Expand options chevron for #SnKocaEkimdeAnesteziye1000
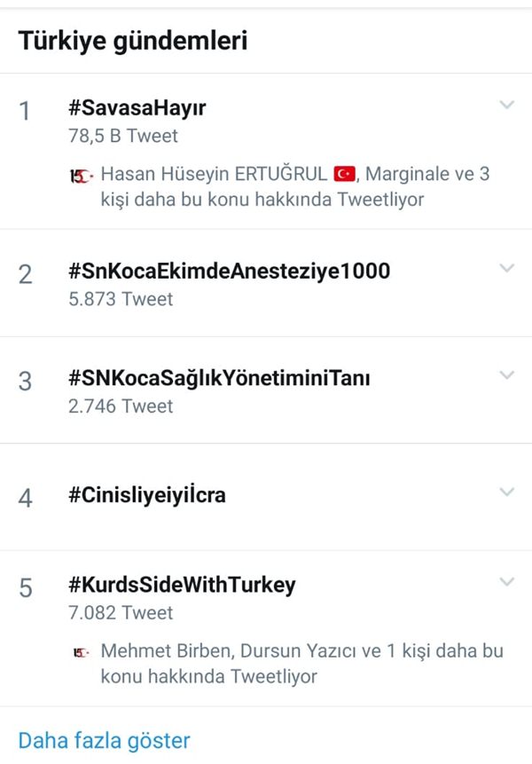Image resolution: width=532 pixels, height=764 pixels. 506,268
